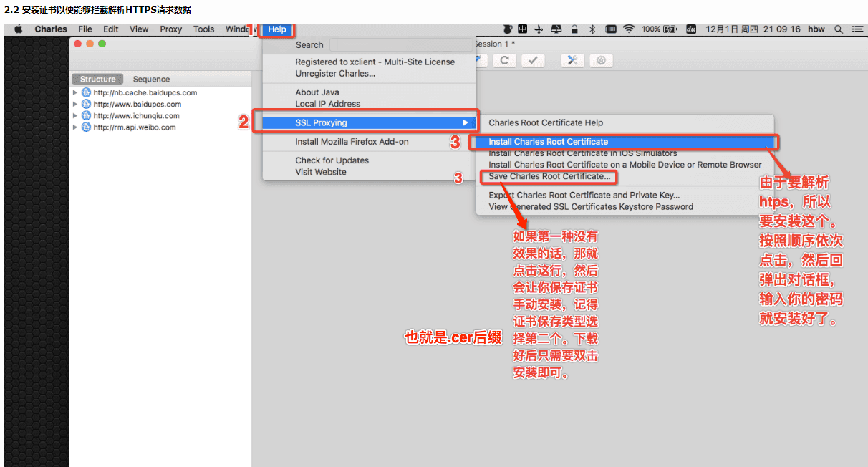This screenshot has width=868, height=467.
Task: Click the Chinese input method icon
Action: click(x=523, y=29)
